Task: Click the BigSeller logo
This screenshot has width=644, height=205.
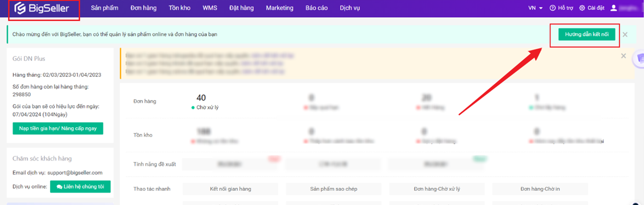Action: click(42, 8)
